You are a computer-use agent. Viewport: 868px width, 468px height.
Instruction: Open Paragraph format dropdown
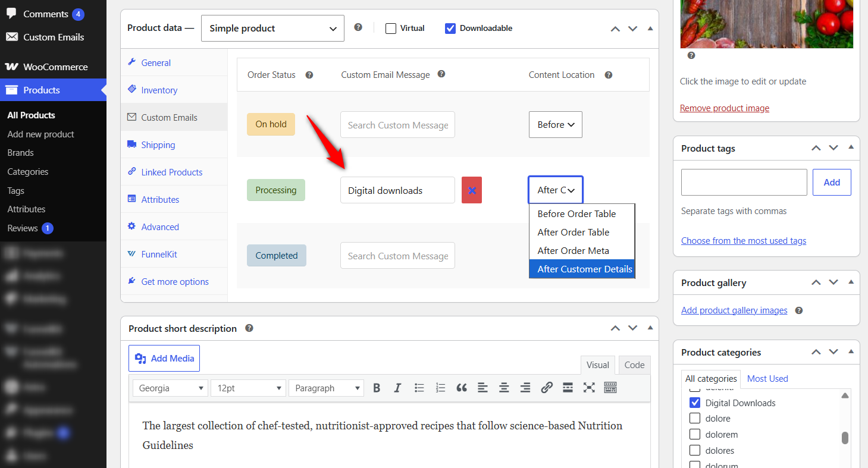326,388
